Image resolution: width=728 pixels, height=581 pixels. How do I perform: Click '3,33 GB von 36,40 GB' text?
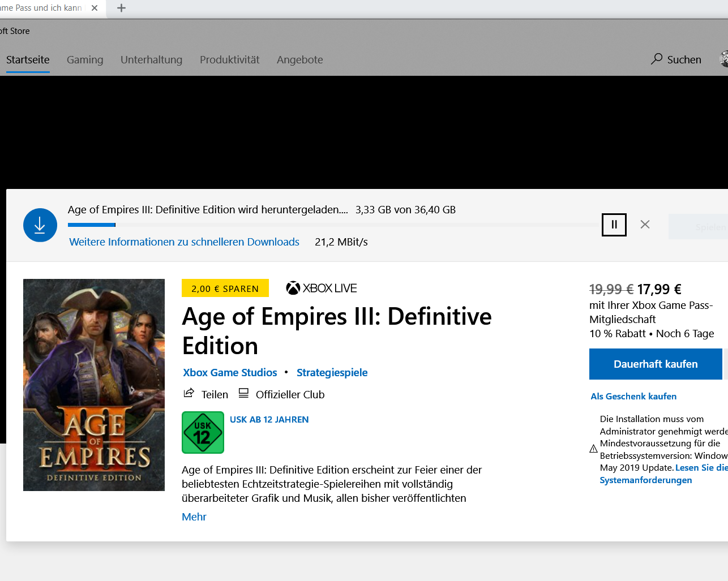(405, 209)
